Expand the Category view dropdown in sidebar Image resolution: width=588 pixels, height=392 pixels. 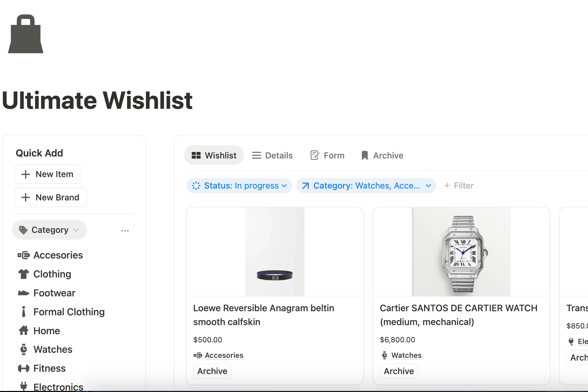click(x=50, y=230)
